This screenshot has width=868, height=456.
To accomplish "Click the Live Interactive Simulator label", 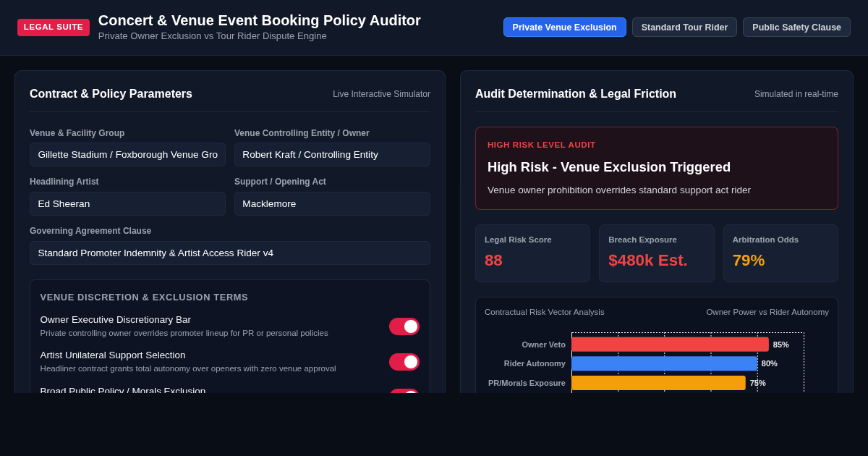I will coord(381,94).
